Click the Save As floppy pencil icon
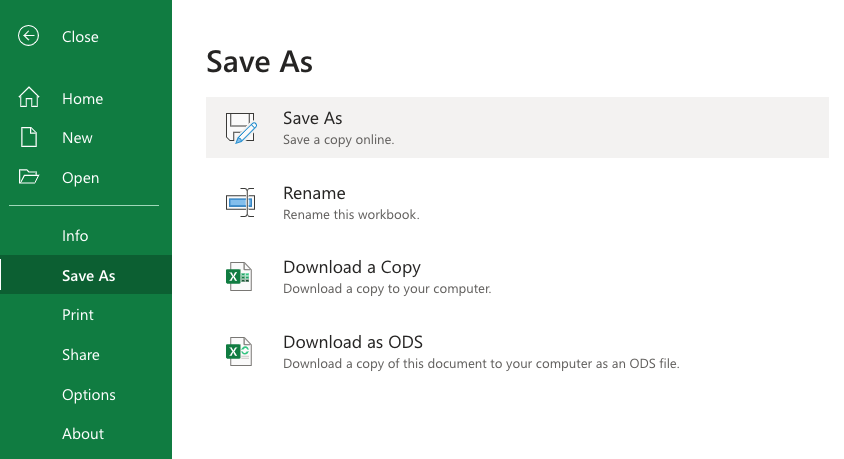Viewport: 844px width, 459px height. (241, 128)
